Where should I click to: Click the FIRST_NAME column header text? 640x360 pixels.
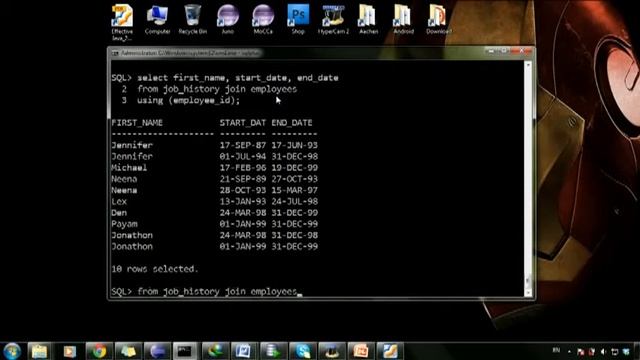137,122
